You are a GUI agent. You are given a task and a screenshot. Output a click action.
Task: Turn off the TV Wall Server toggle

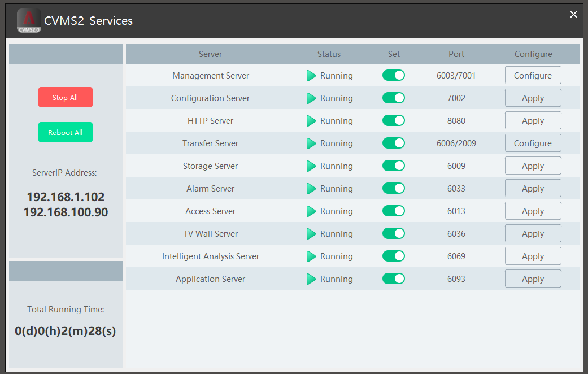point(393,233)
